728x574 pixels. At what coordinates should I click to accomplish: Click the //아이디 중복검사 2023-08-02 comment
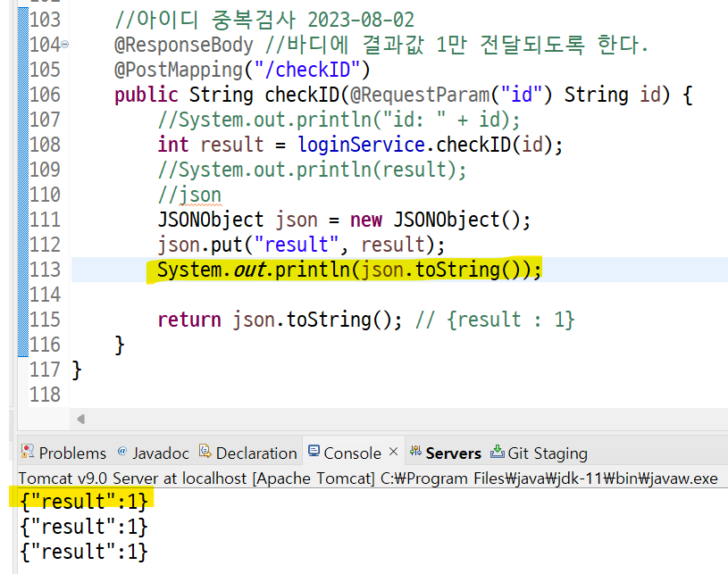(264, 20)
